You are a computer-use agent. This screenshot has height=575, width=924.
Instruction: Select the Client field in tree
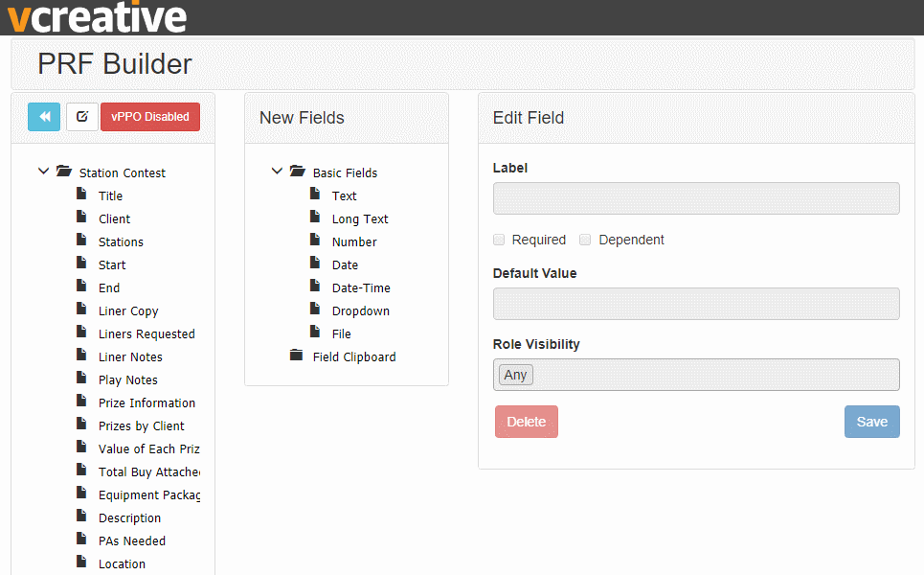coord(114,218)
